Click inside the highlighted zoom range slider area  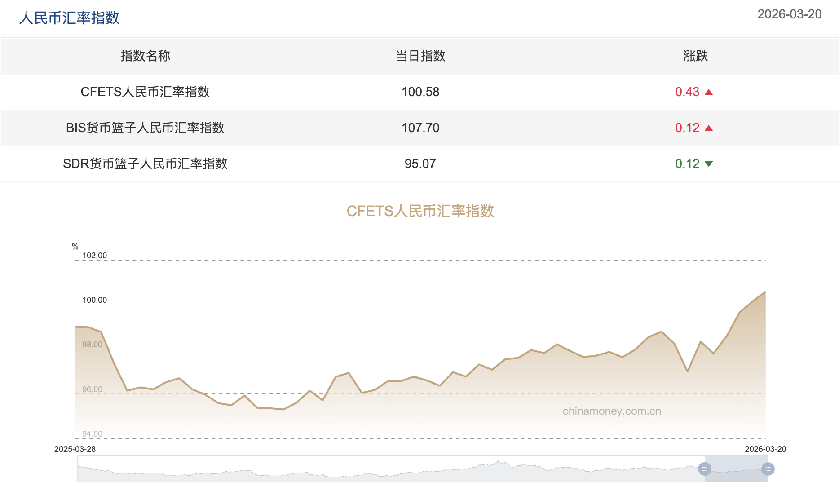tap(737, 470)
